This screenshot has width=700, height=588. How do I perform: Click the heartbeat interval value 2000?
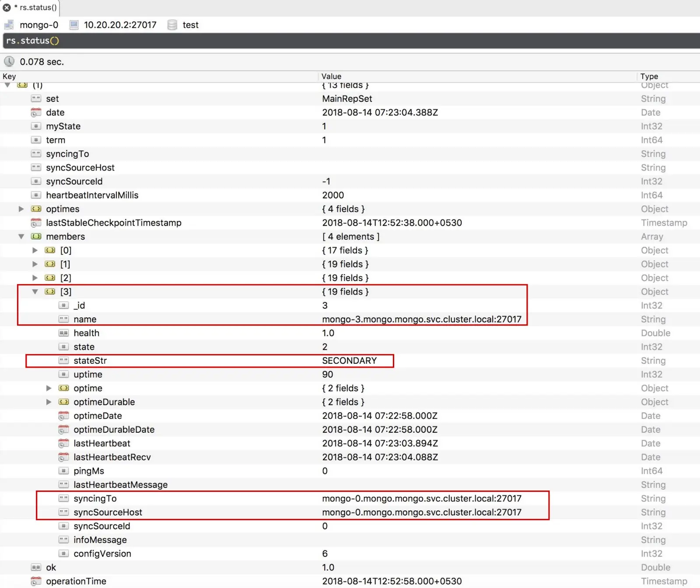coord(333,195)
